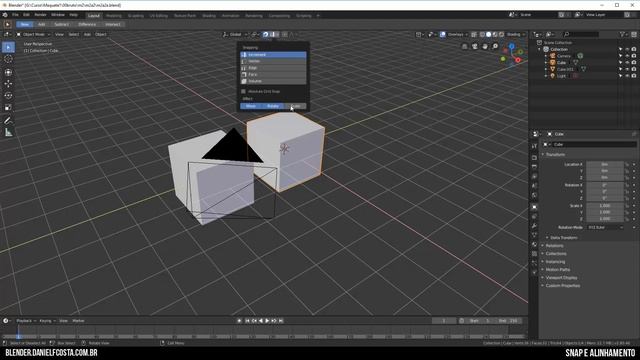Screen dimensions: 640x360
Task: Play animation forward in timeline
Action: (267, 321)
